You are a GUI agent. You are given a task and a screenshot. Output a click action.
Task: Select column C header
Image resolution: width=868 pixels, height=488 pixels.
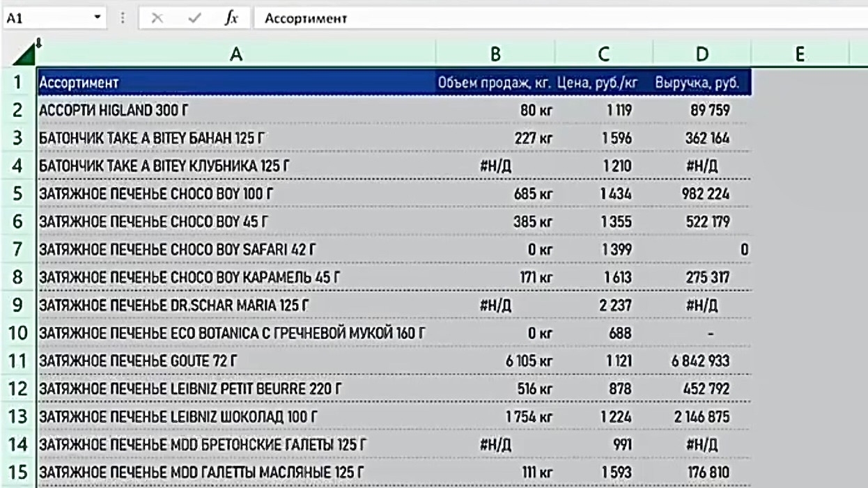[x=604, y=55]
